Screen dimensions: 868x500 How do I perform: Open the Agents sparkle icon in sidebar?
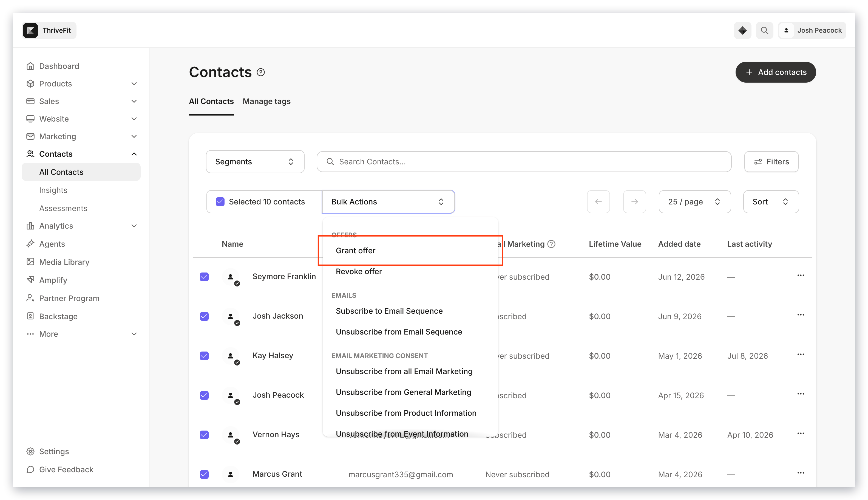pyautogui.click(x=30, y=244)
